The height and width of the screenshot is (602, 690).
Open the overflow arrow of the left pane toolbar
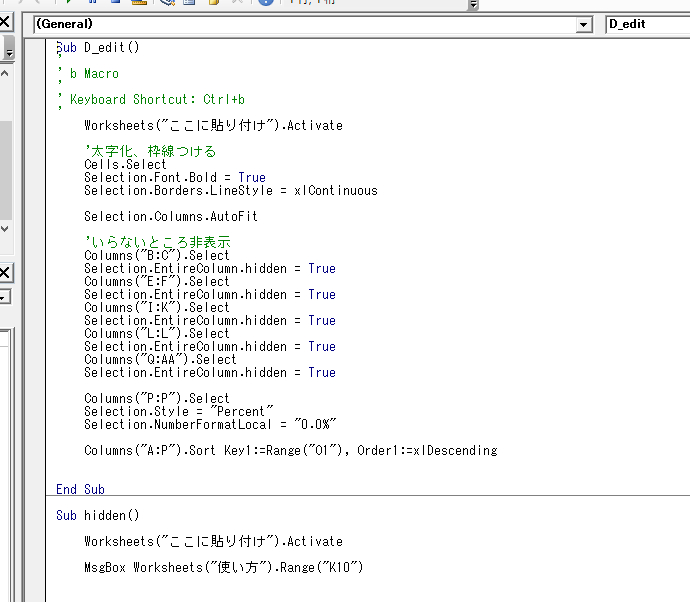click(x=9, y=53)
